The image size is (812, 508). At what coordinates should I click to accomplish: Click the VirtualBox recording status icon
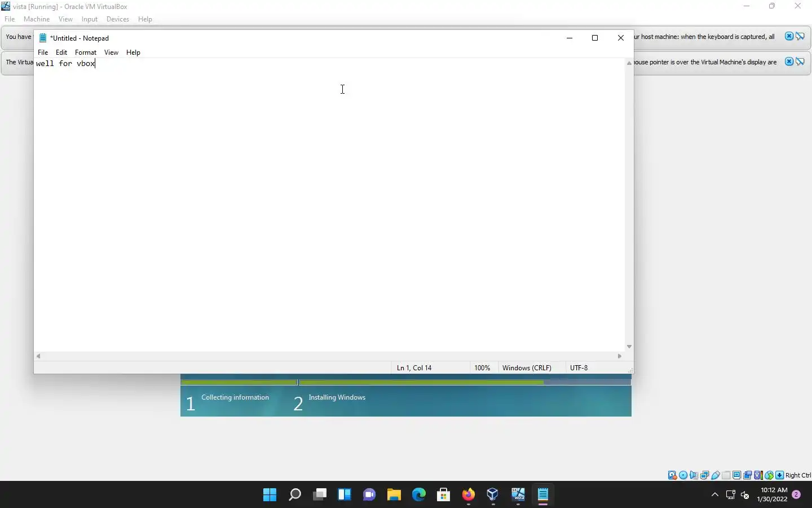point(747,475)
